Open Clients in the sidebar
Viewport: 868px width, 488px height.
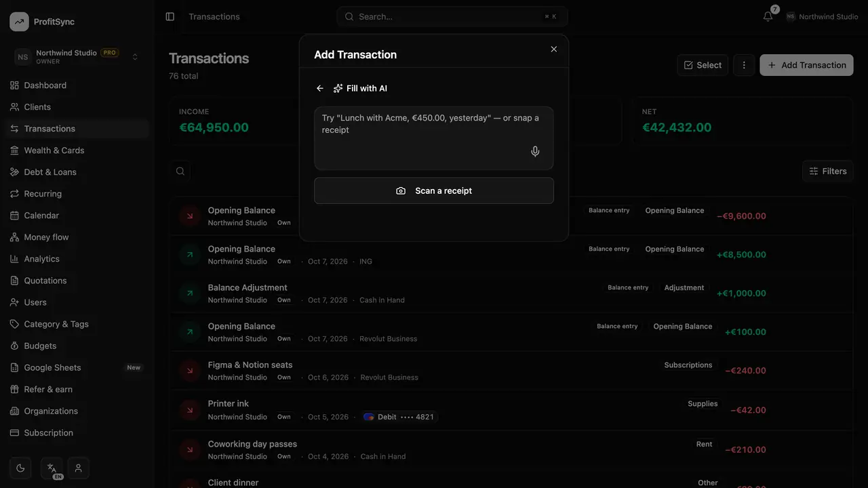tap(77, 107)
